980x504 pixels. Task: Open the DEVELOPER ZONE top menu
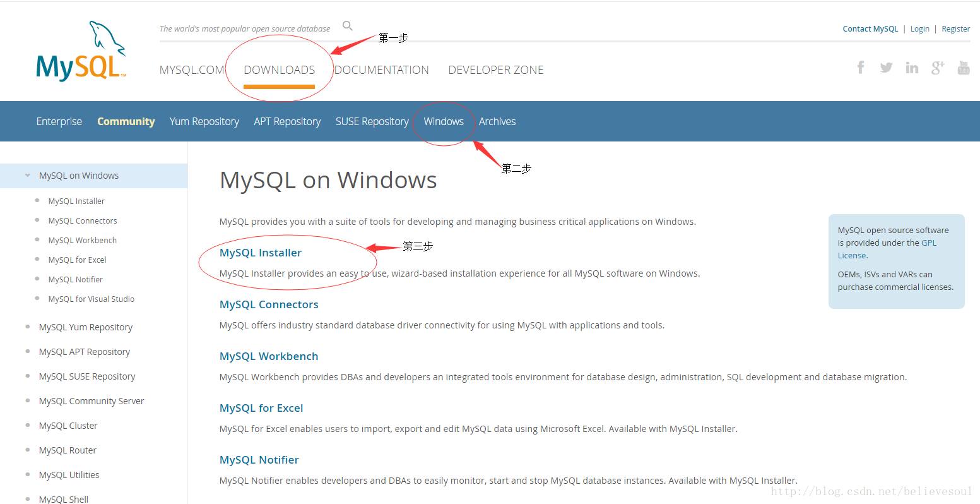click(x=496, y=70)
